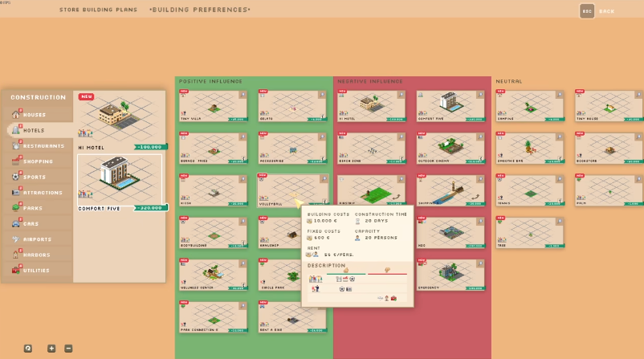Click magnifier on Tree card
Screen dimensions: 644x359
tap(560, 222)
